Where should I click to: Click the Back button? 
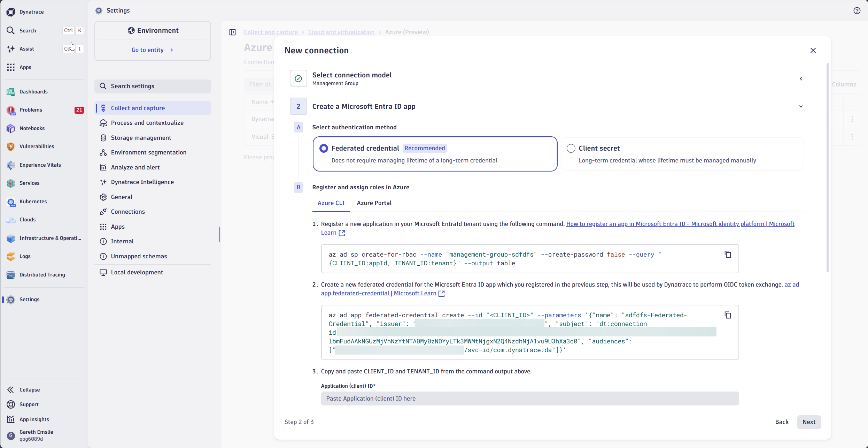[x=782, y=422]
